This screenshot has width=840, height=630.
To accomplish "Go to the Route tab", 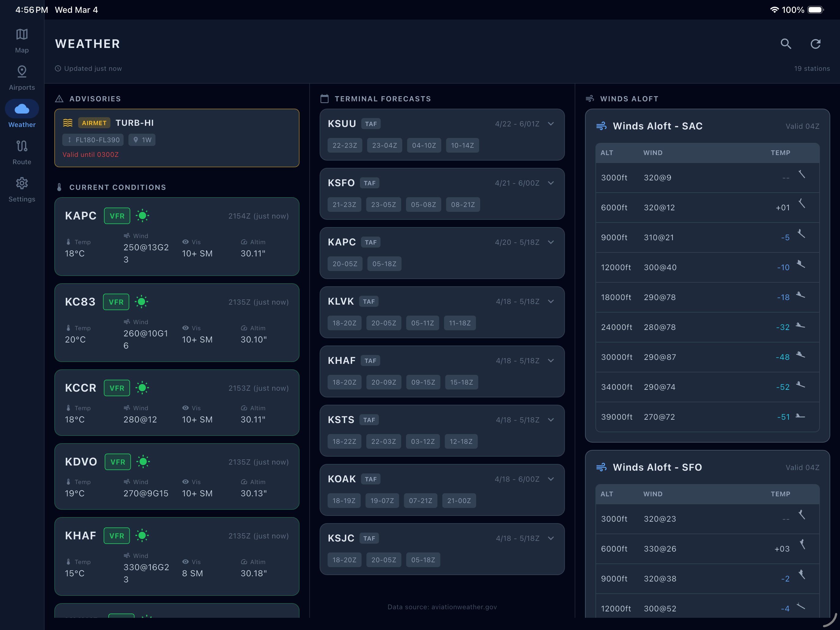I will pos(22,152).
